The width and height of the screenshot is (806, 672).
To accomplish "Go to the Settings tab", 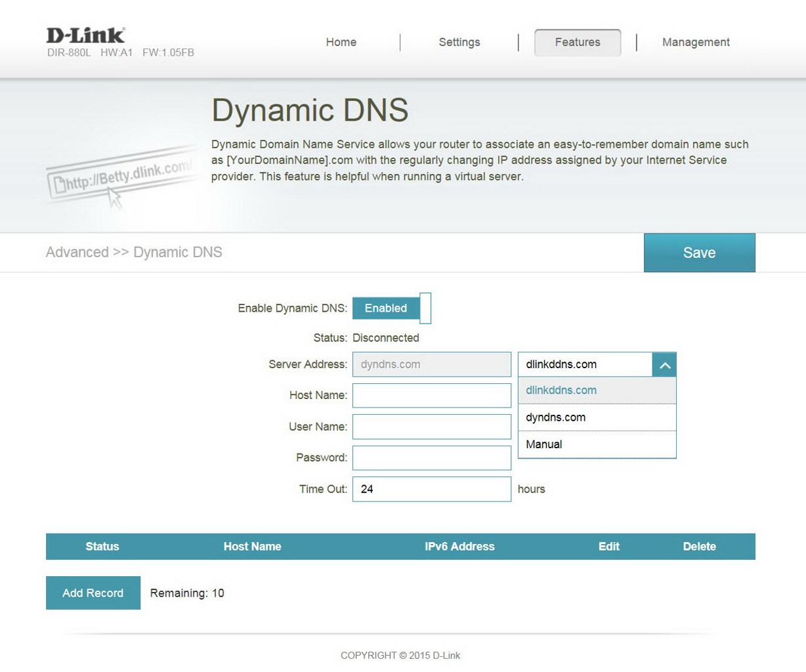I will pos(459,42).
